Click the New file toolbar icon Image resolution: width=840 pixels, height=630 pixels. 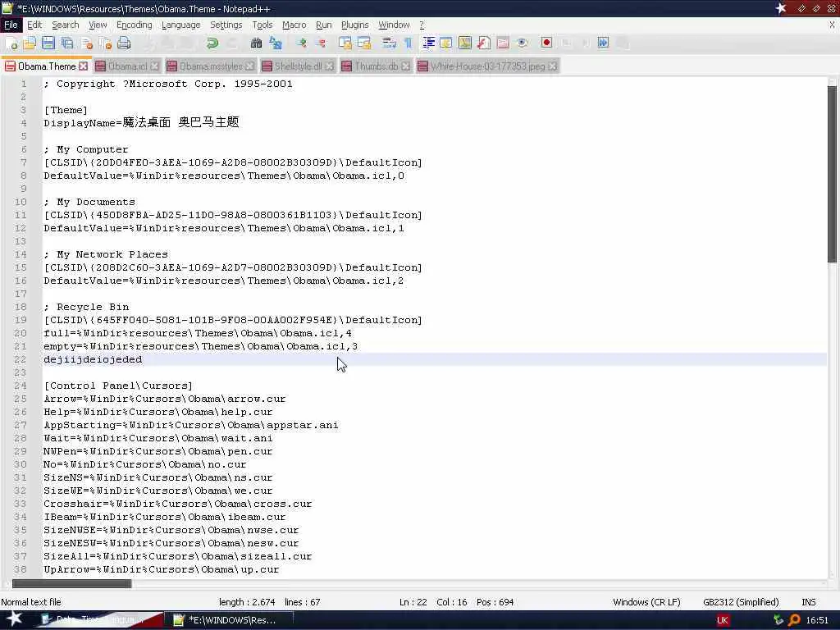click(11, 43)
